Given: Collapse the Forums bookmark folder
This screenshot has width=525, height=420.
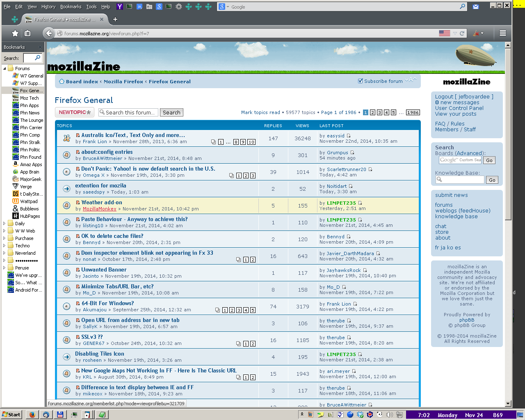Looking at the screenshot, I should pos(5,68).
